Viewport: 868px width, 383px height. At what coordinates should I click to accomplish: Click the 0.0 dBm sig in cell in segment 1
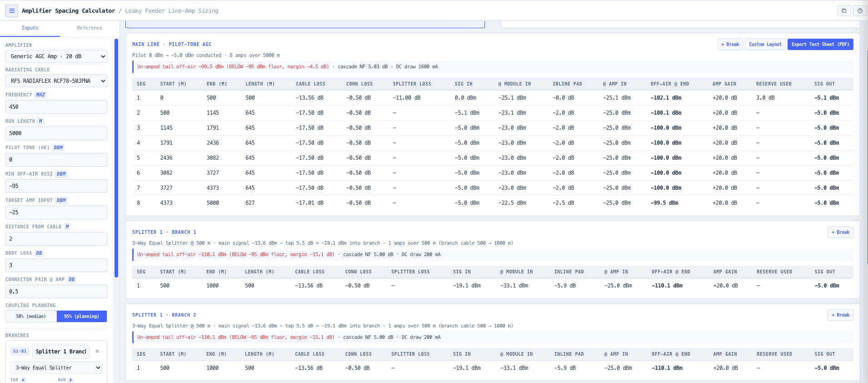465,98
